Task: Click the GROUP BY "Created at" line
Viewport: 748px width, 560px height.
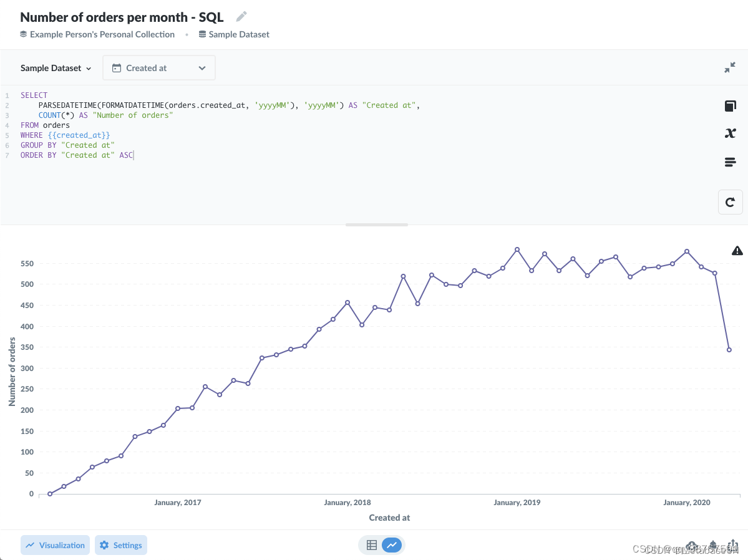Action: (67, 145)
